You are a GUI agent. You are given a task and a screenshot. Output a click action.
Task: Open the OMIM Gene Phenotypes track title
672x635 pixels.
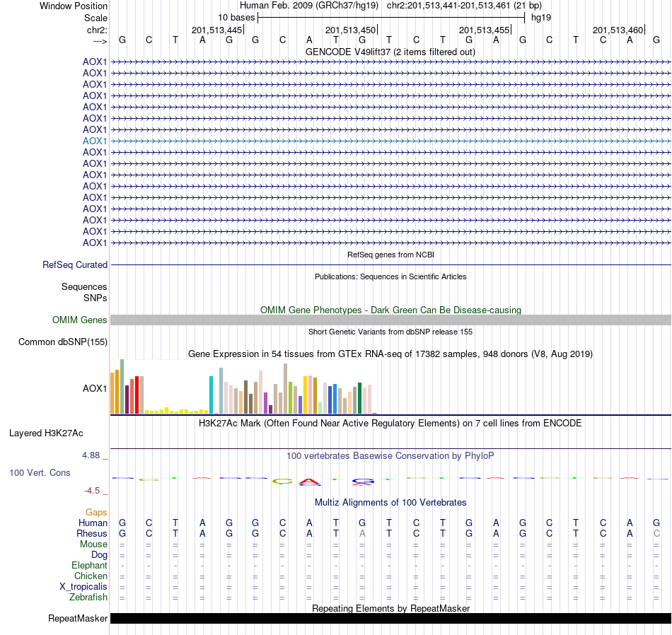390,310
